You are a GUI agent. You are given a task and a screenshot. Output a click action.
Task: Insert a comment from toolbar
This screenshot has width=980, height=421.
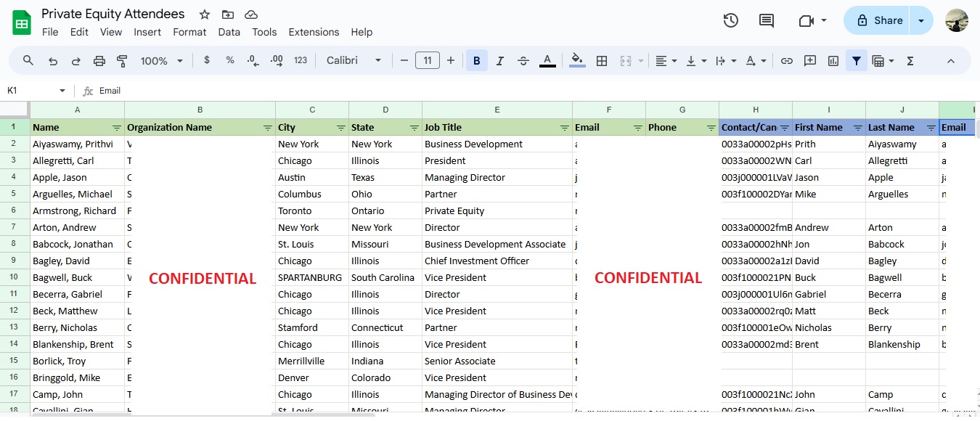click(810, 61)
